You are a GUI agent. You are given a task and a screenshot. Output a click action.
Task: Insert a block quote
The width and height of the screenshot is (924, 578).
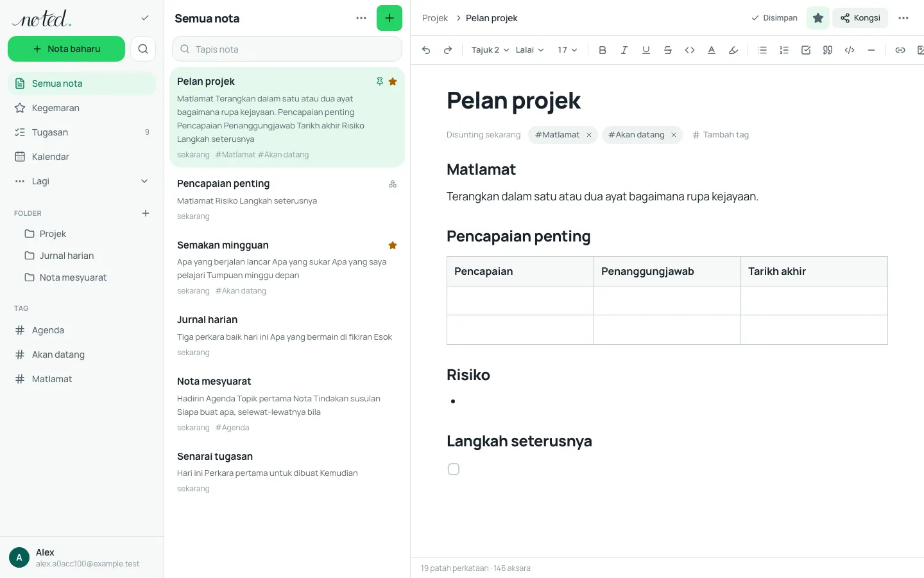tap(828, 50)
